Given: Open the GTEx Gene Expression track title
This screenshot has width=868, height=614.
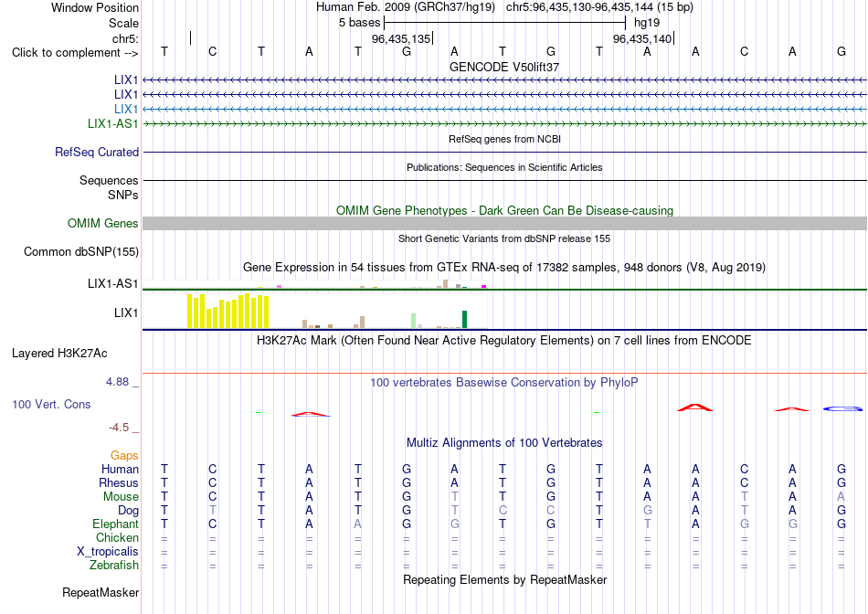Looking at the screenshot, I should pyautogui.click(x=504, y=268).
